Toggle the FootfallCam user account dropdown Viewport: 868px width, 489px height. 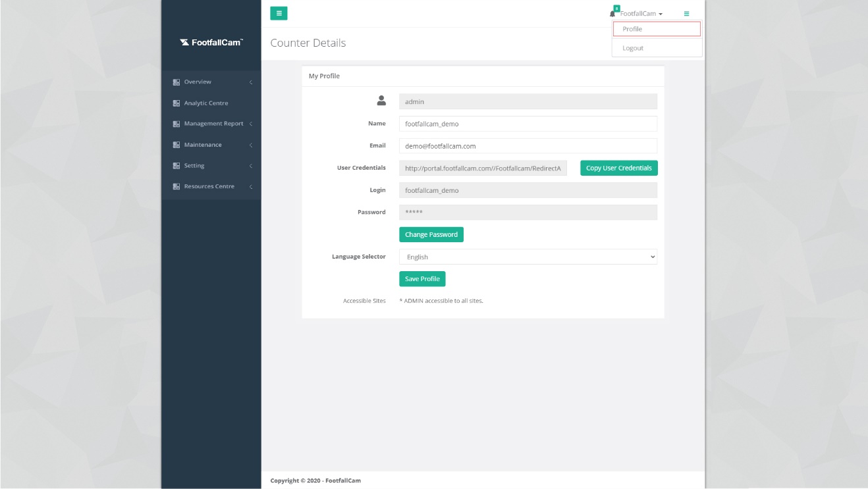[641, 14]
